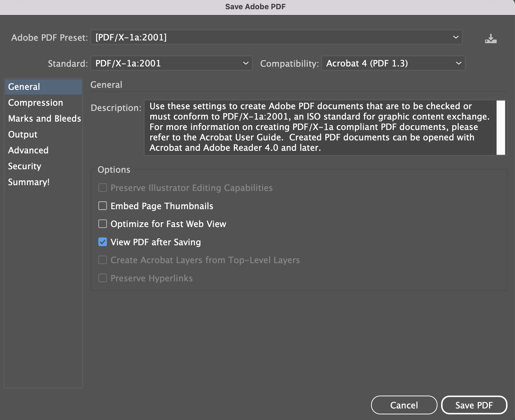Open the Marks and Bleeds section
Image resolution: width=515 pixels, height=420 pixels.
click(43, 118)
